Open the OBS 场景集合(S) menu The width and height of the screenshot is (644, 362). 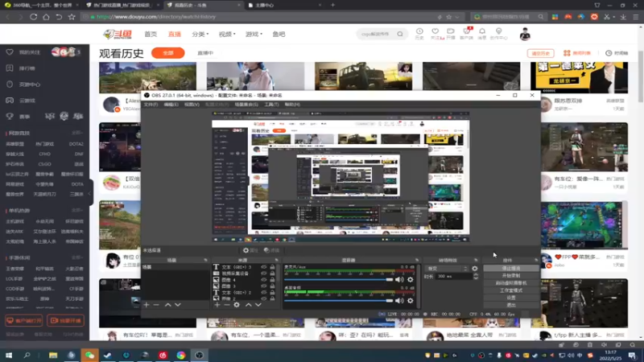click(246, 105)
